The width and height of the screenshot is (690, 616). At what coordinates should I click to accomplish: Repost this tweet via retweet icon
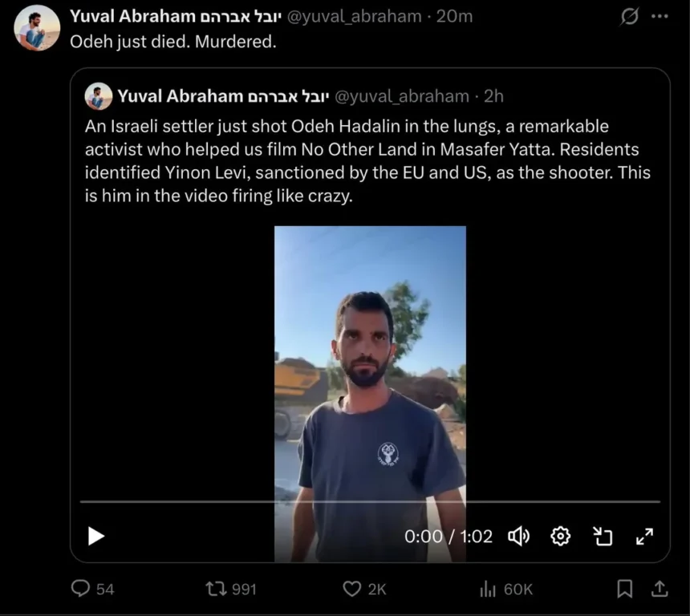click(217, 589)
